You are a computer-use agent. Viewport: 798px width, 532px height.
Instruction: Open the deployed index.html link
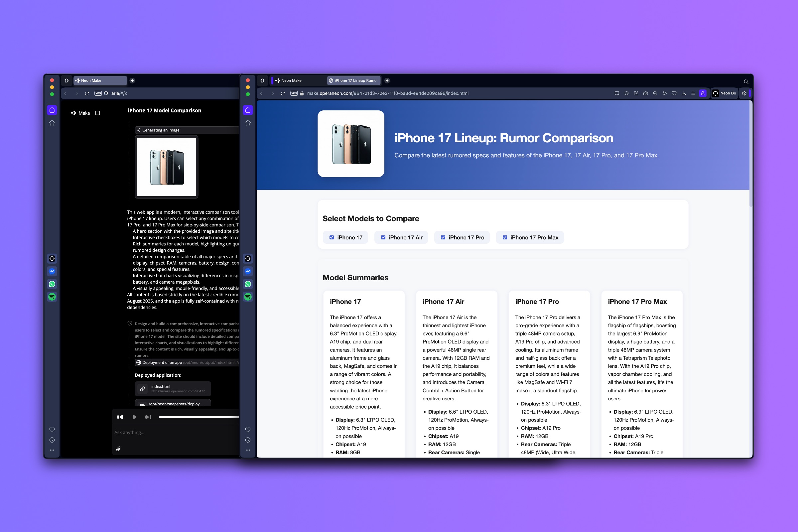[173, 388]
